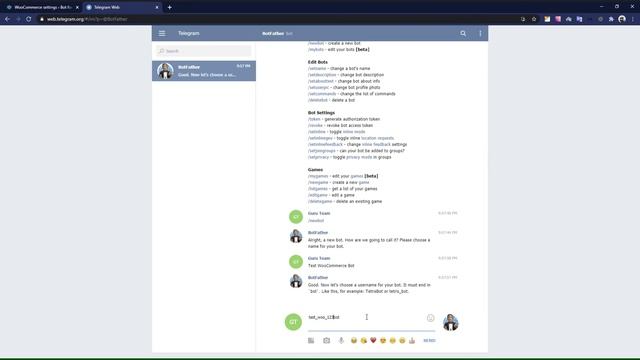Click the 'Edit Bots' heading text

[x=318, y=62]
